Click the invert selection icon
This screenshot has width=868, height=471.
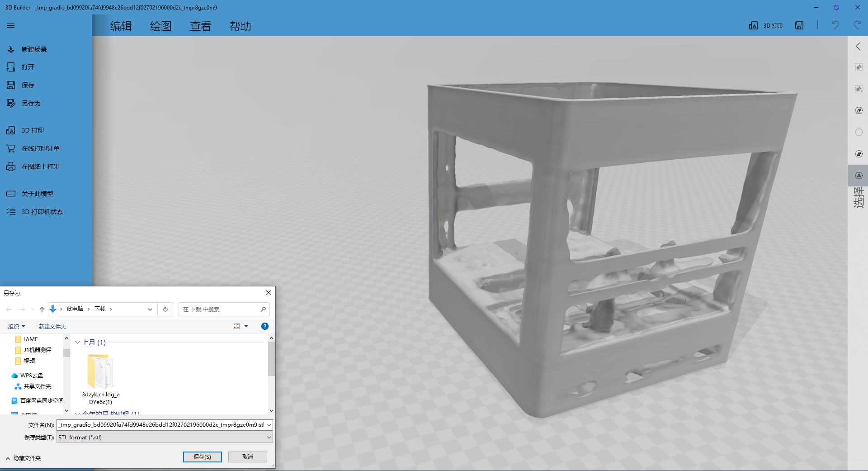pos(859,154)
